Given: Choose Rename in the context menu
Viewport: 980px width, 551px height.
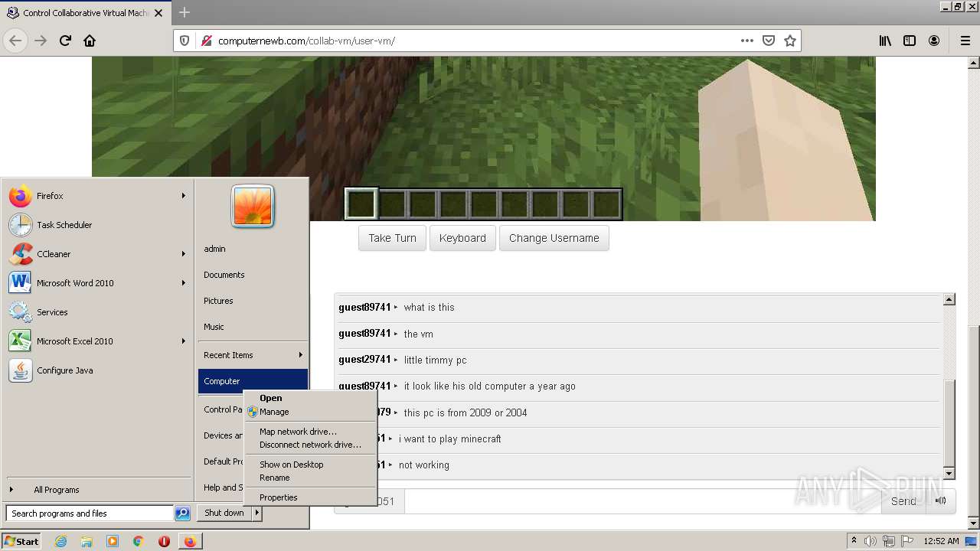Looking at the screenshot, I should coord(310,478).
